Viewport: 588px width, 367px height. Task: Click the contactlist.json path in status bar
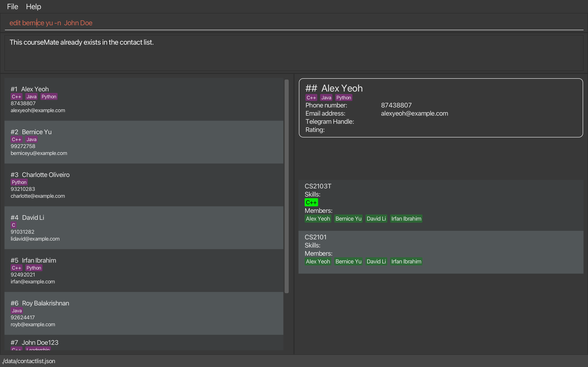(29, 361)
